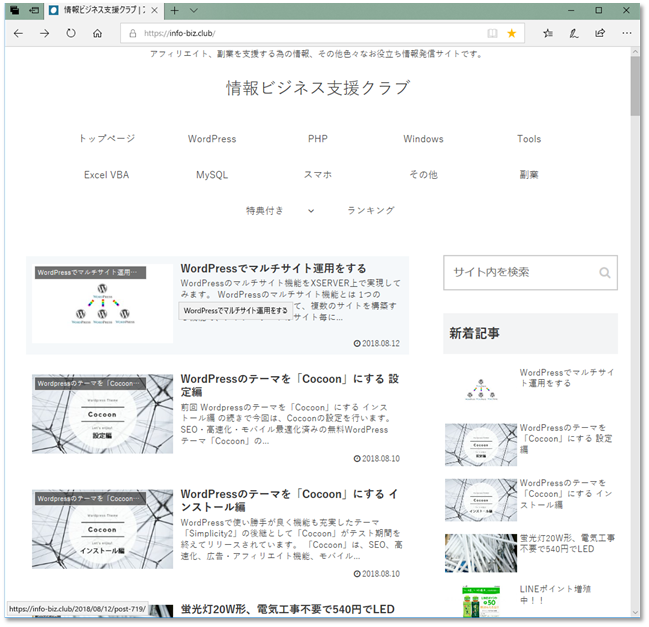Open sidebar link Cocoonにする インストール編
The width and height of the screenshot is (649, 627).
pos(565,494)
